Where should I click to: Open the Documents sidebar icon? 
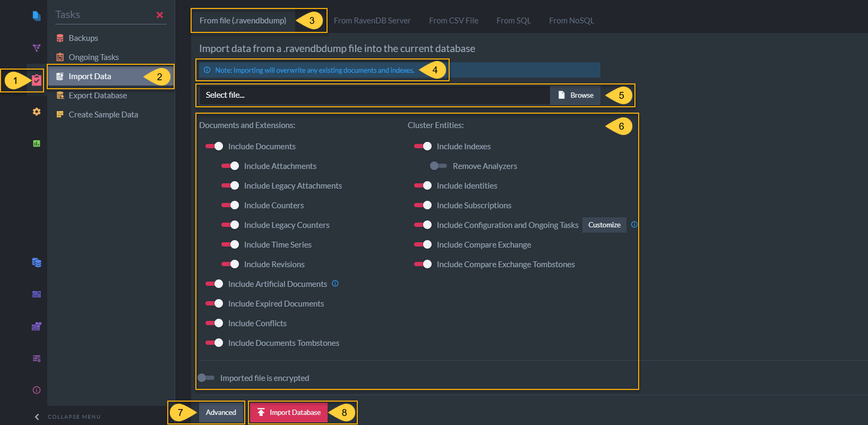(36, 16)
